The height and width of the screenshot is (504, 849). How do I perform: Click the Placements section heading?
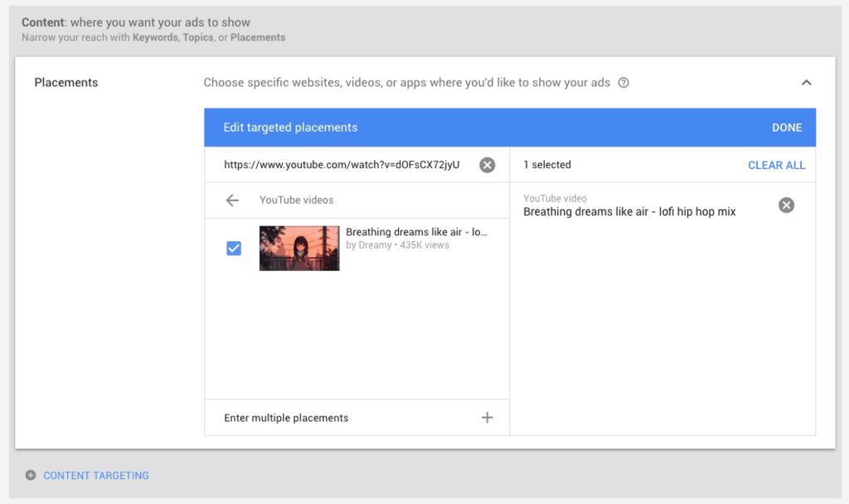[x=66, y=82]
